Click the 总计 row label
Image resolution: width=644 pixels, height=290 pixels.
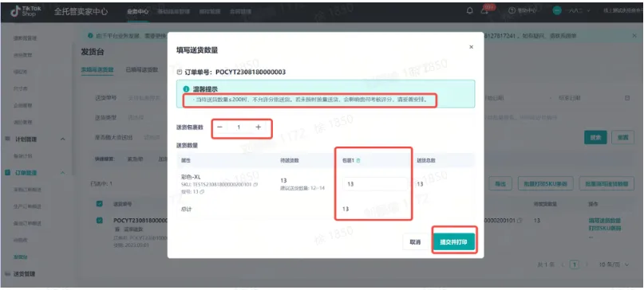coord(187,210)
